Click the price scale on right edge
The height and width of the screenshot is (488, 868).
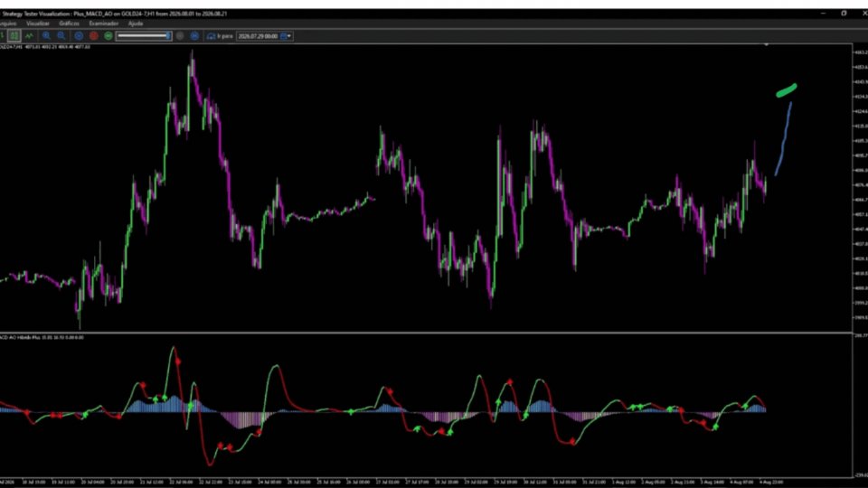[x=860, y=188]
